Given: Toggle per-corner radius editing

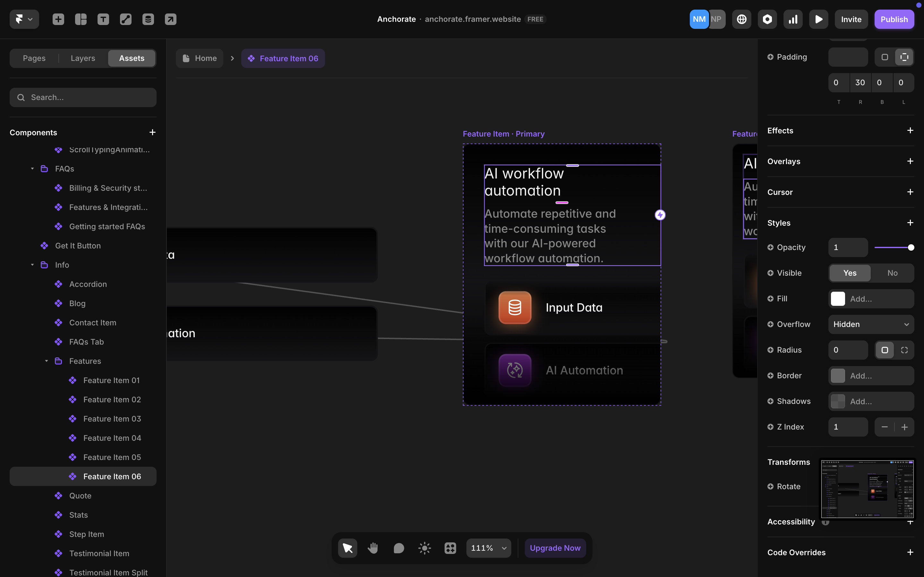Looking at the screenshot, I should pyautogui.click(x=904, y=350).
